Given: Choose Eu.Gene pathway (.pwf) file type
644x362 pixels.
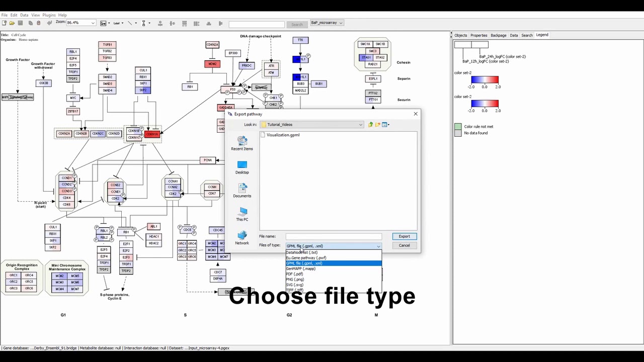Looking at the screenshot, I should click(334, 258).
